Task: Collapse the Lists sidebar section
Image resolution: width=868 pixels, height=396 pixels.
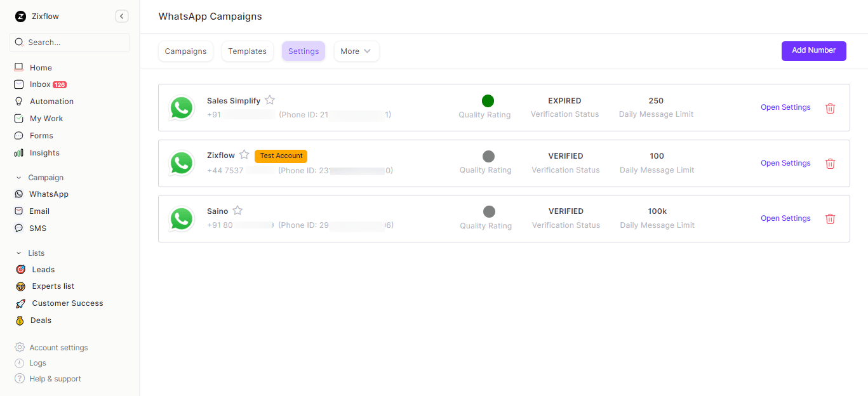Action: [18, 253]
